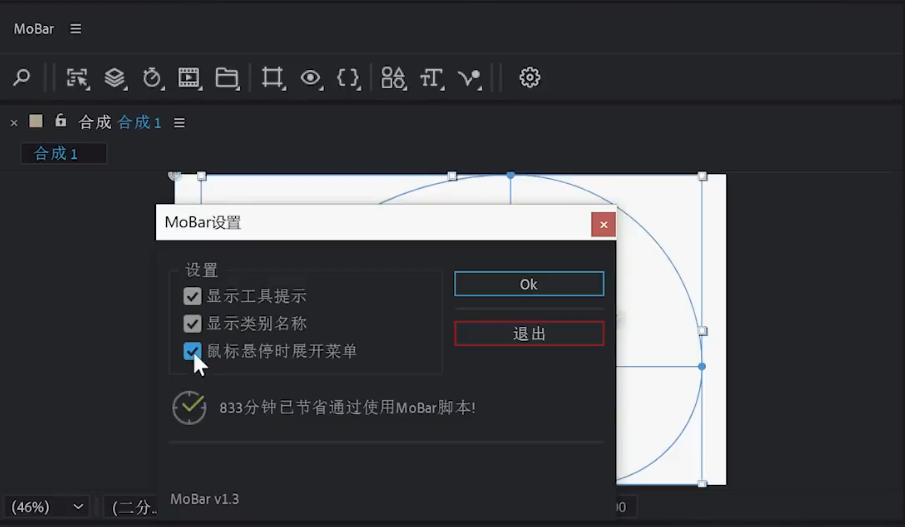Open the MoBar shapes tools icon
Viewport: 905px width, 527px height.
click(394, 78)
